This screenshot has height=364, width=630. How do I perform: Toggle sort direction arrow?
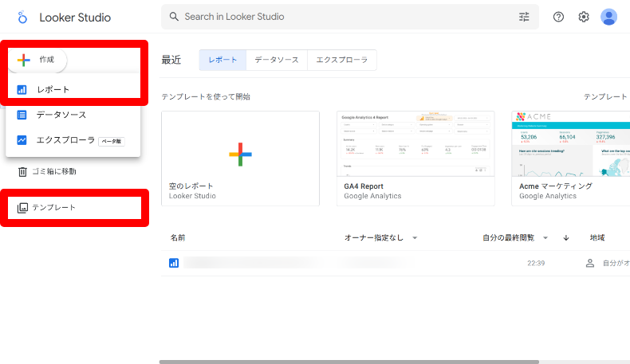pos(566,238)
